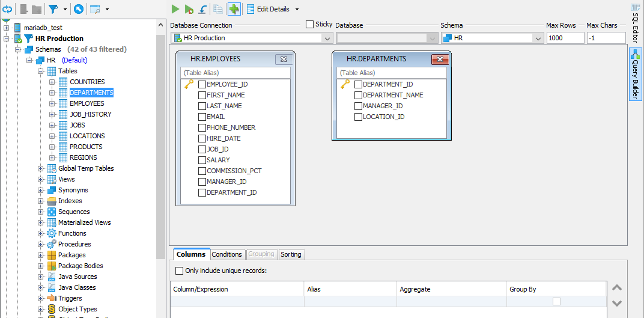This screenshot has width=644, height=318.
Task: Enable the Sticky checkbox
Action: (309, 25)
